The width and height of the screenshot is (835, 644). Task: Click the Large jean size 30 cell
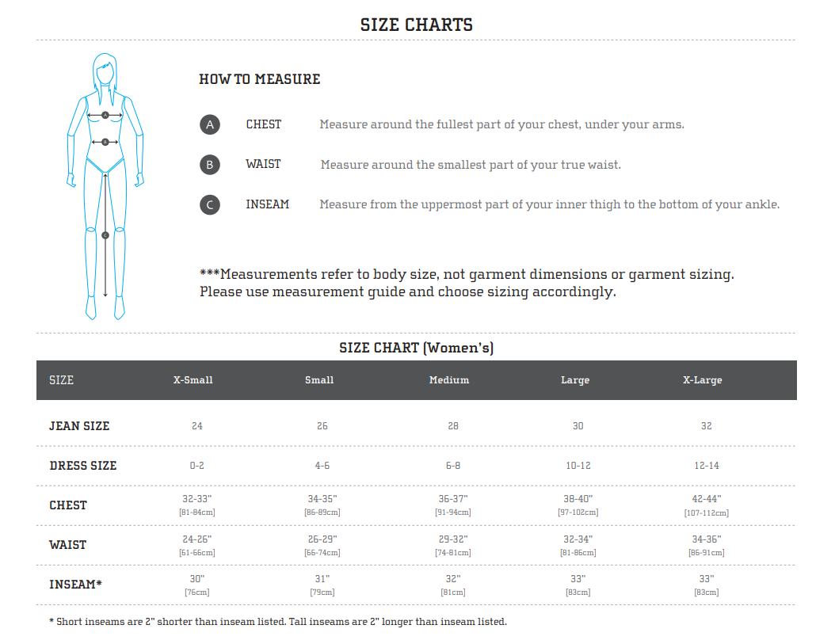click(x=578, y=426)
